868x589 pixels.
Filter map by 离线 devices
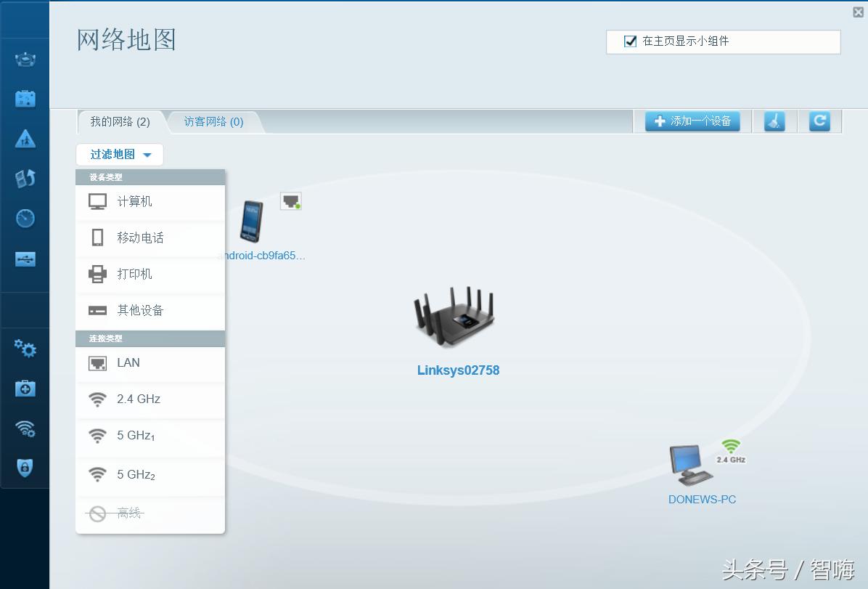point(150,513)
